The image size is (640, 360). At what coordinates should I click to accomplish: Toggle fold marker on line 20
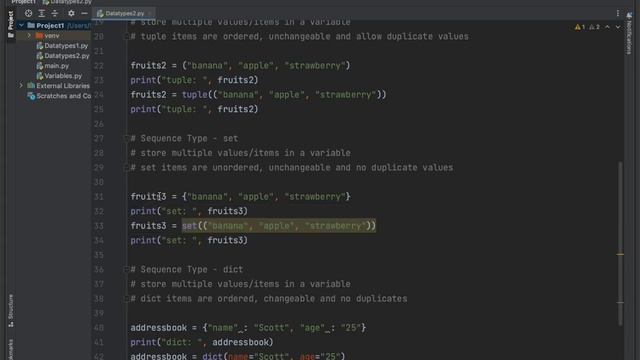126,37
